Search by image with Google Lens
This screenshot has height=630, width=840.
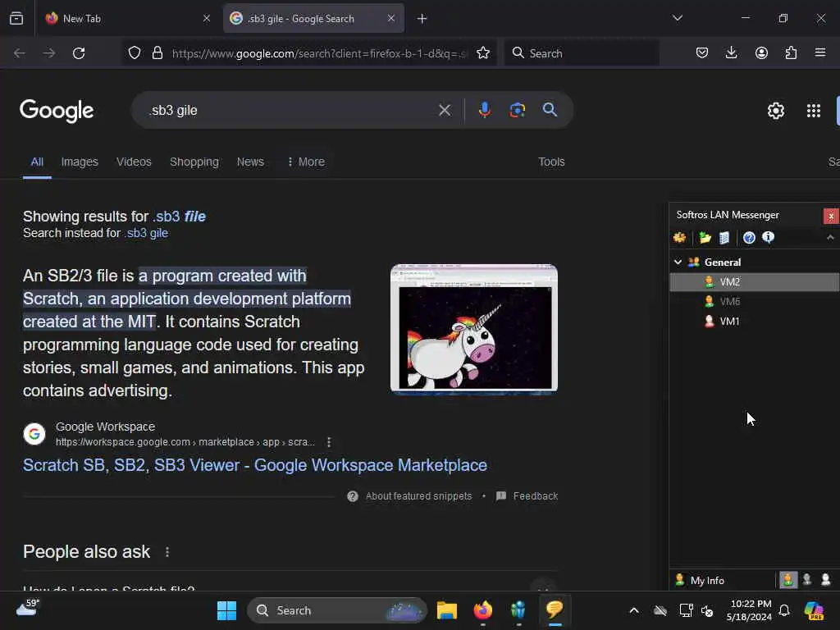pyautogui.click(x=517, y=110)
